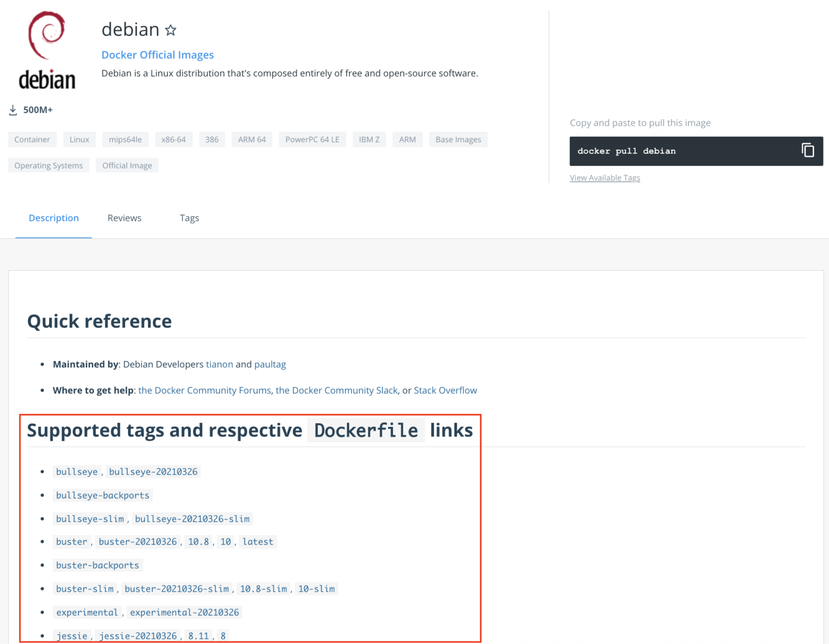The height and width of the screenshot is (644, 829).
Task: Select the mips64le architecture chip
Action: tap(125, 139)
